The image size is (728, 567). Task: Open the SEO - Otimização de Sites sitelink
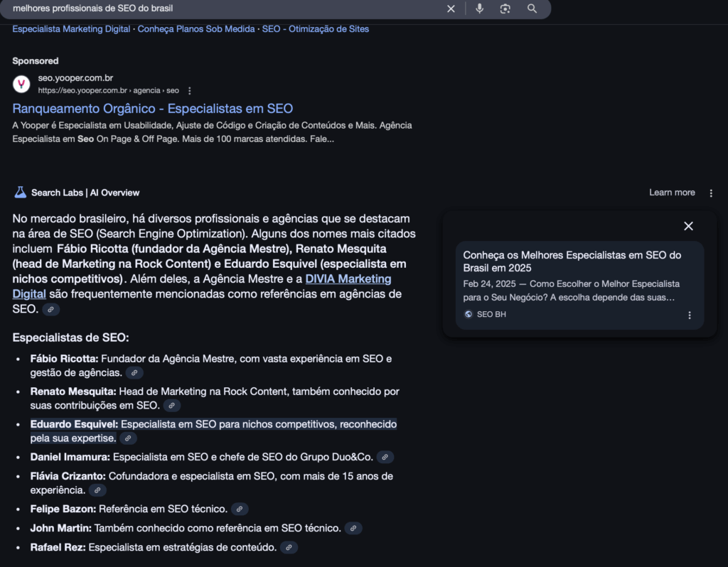click(315, 28)
